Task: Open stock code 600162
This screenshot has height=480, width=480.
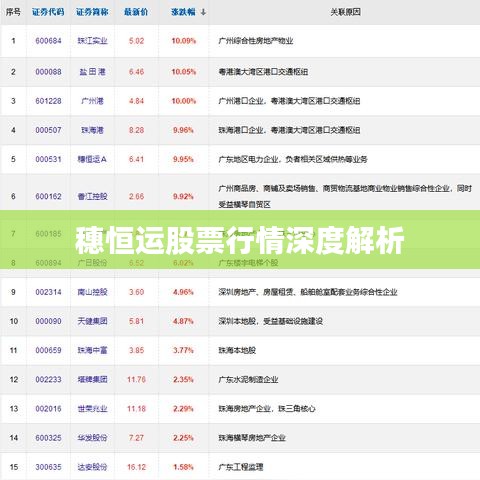Action: pyautogui.click(x=48, y=196)
